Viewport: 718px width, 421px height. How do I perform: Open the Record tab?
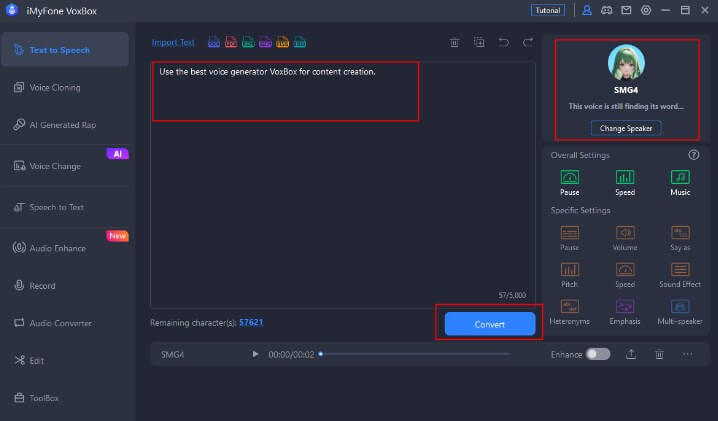pyautogui.click(x=65, y=285)
